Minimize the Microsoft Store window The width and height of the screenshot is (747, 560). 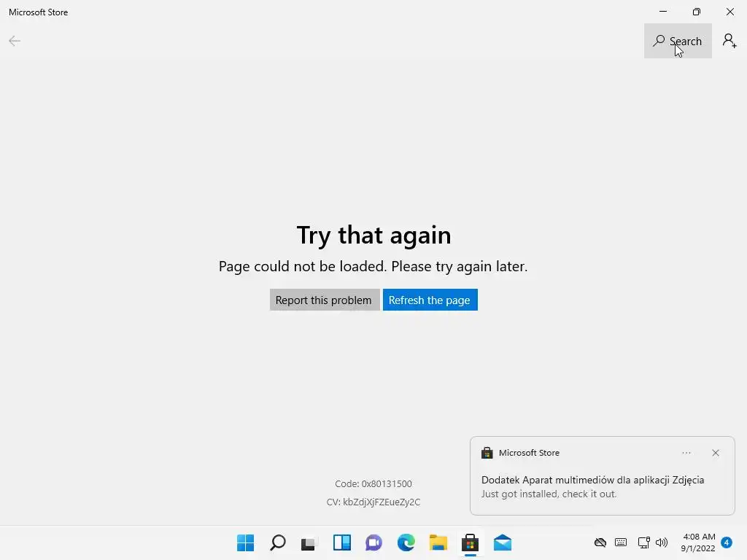tap(663, 12)
